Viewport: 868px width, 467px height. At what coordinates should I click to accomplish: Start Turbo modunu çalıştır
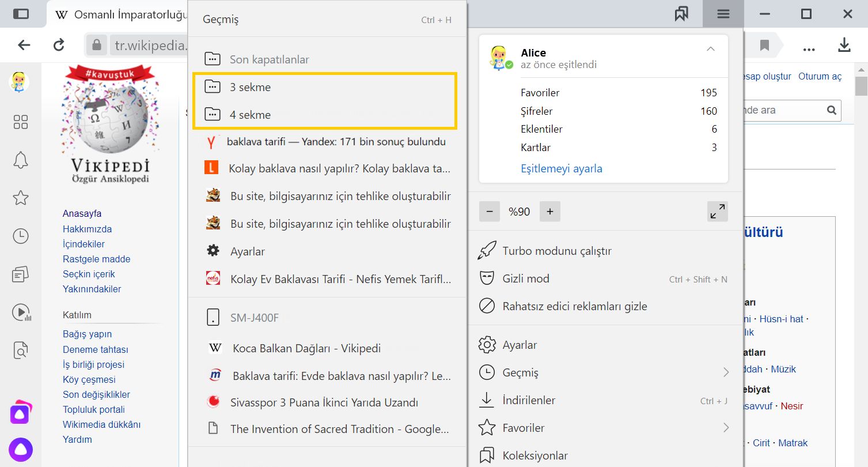tap(605, 251)
